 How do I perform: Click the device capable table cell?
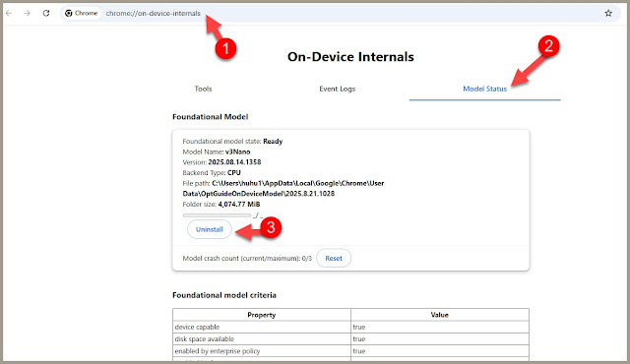262,327
